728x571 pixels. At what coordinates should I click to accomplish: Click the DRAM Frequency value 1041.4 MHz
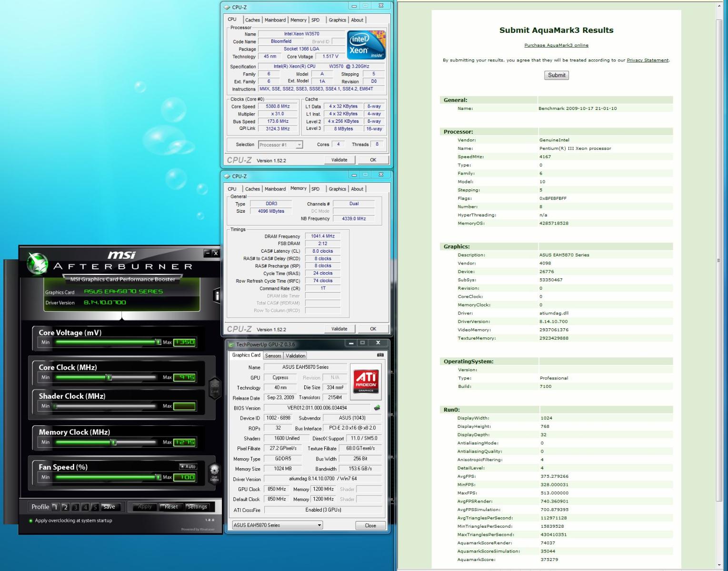(323, 236)
